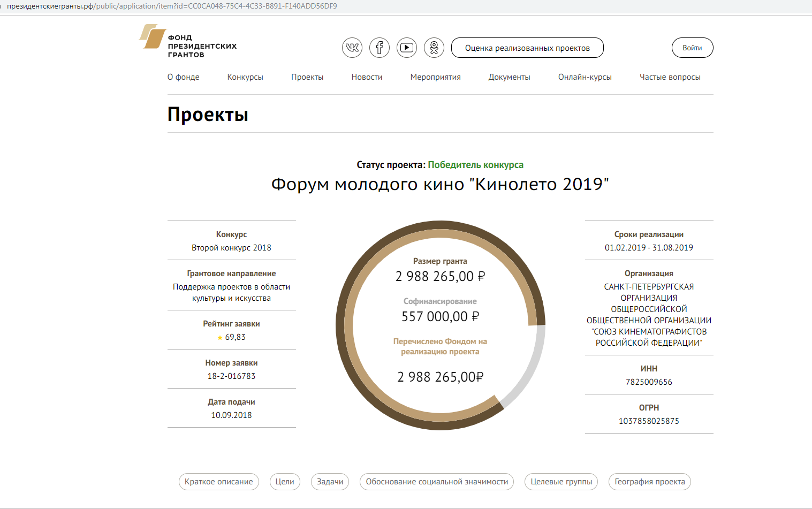Screen dimensions: 812x509
Task: Switch to the Краткое описание tab
Action: (x=219, y=482)
